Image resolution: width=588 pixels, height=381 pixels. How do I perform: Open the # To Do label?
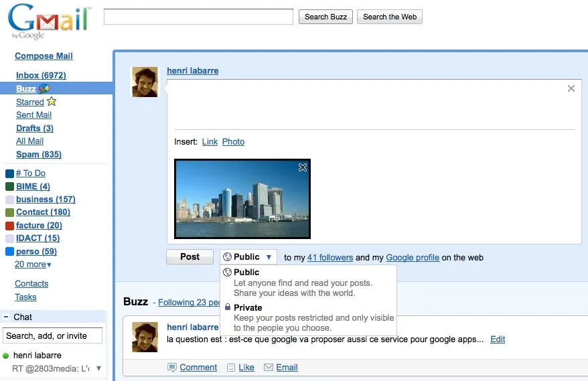pyautogui.click(x=31, y=173)
